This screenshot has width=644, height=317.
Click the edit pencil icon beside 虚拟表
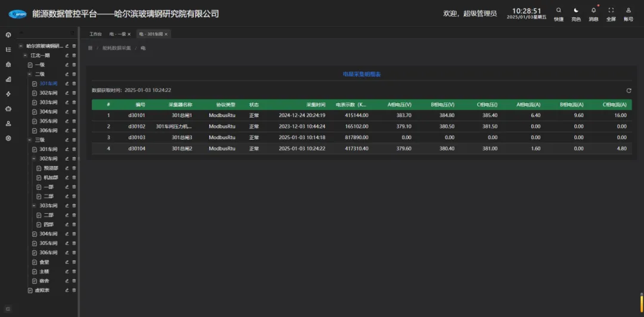67,290
